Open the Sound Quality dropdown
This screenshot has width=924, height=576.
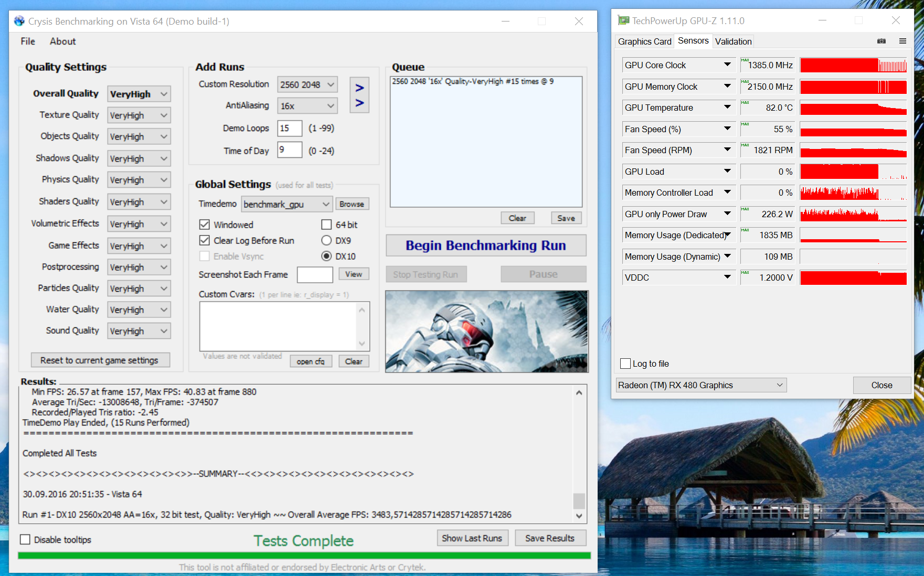click(139, 331)
